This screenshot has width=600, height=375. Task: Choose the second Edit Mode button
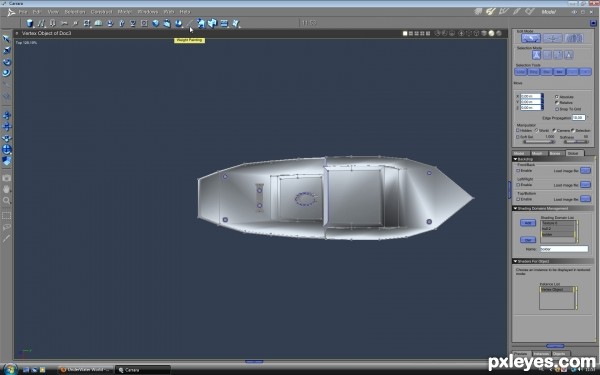[x=552, y=38]
